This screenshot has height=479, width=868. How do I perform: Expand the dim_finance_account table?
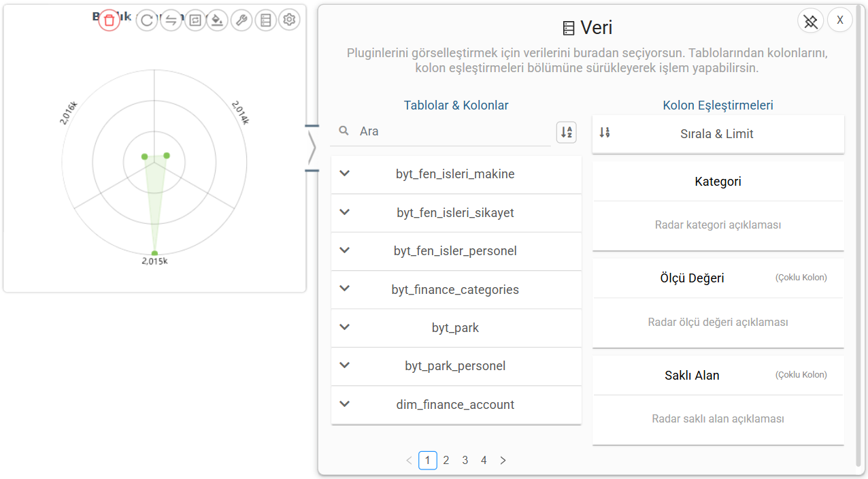click(x=345, y=404)
